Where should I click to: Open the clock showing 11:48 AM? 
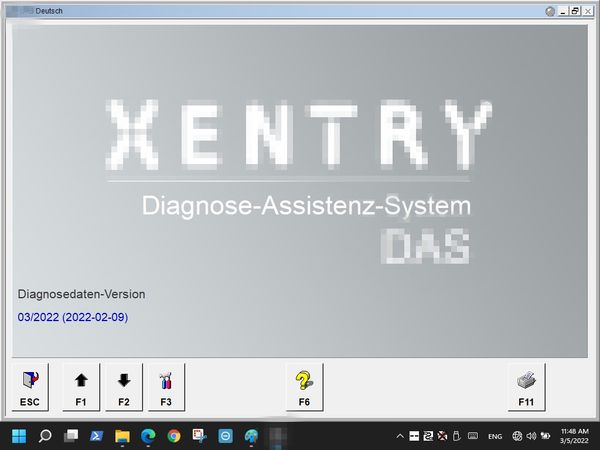pyautogui.click(x=574, y=436)
